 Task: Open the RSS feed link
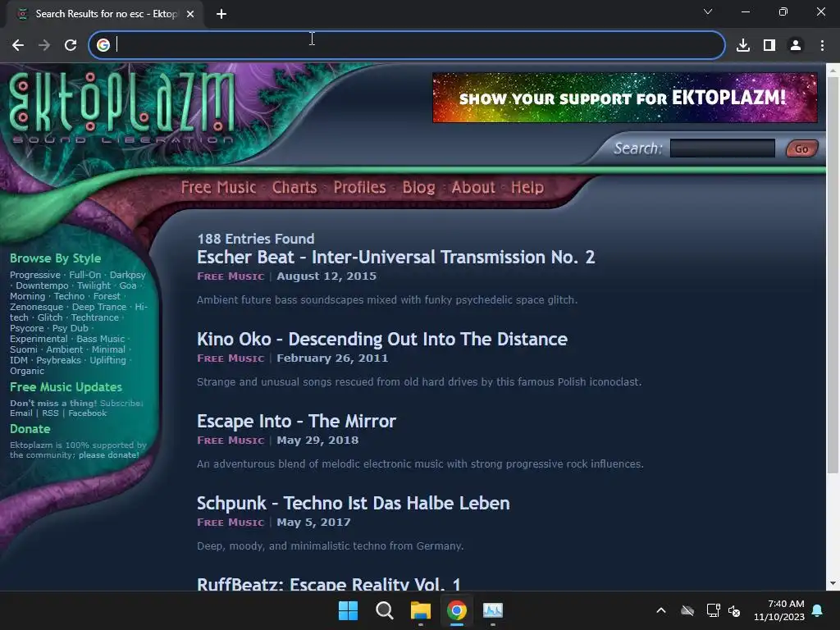(50, 413)
